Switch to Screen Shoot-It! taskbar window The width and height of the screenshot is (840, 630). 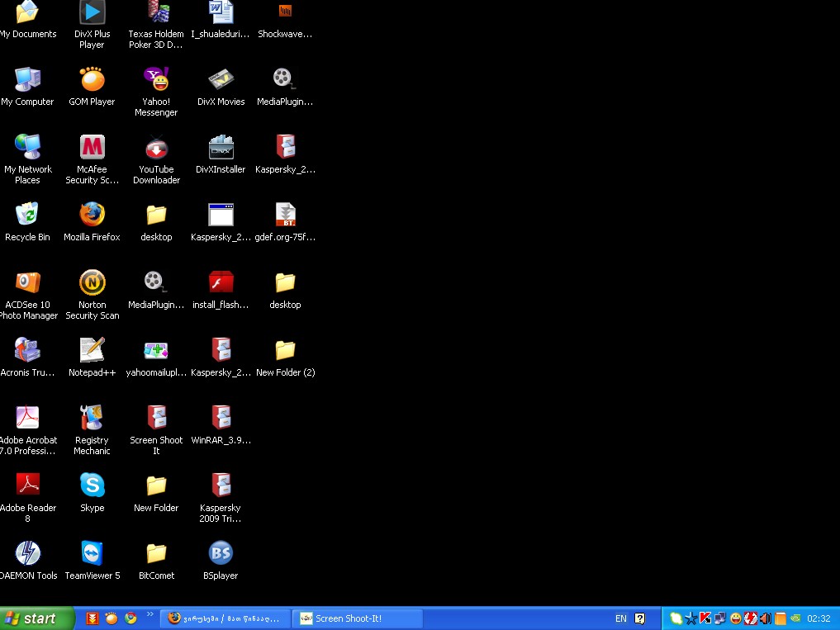(358, 618)
